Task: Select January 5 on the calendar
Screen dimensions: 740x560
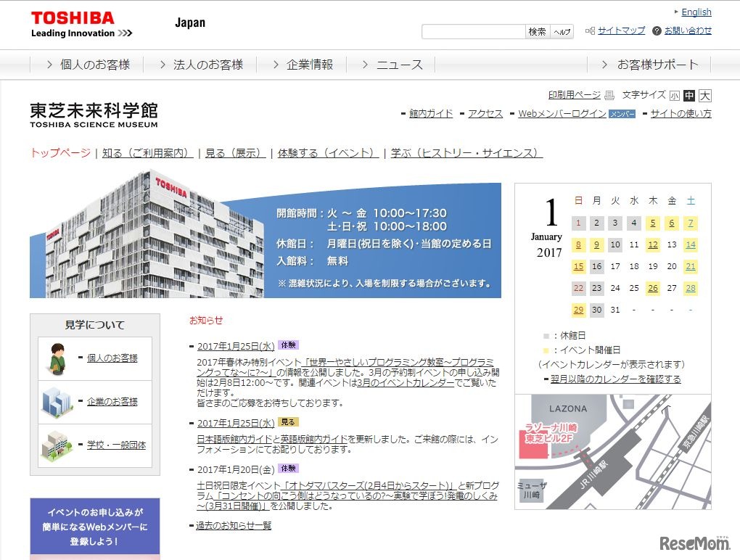Action: click(653, 223)
